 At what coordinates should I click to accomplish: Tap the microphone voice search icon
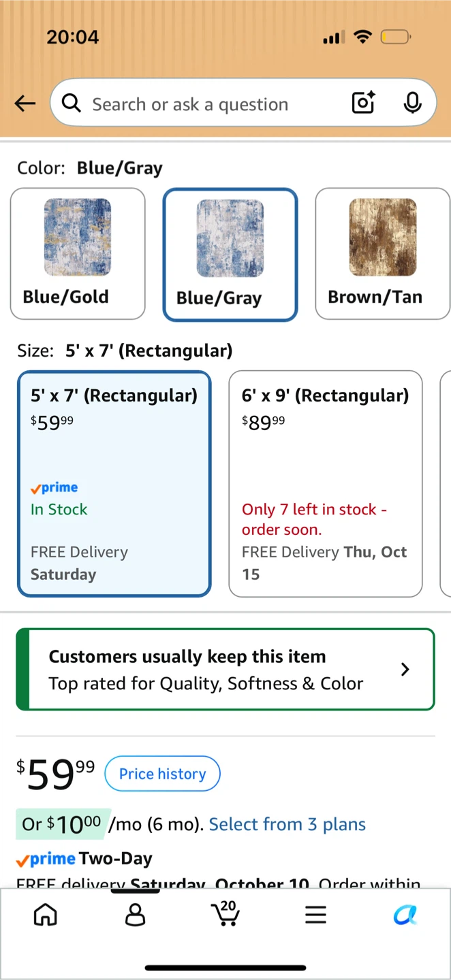[x=411, y=103]
